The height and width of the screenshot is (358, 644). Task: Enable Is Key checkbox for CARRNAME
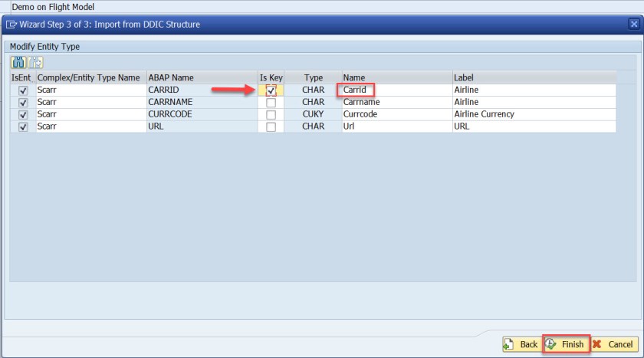271,103
